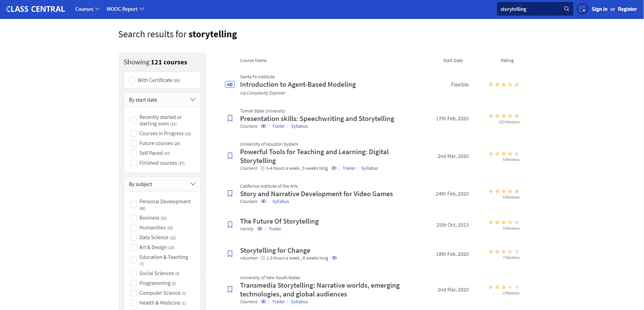Click the clock icon under Storytelling for Change
Image resolution: width=644 pixels, height=310 pixels.
[x=263, y=258]
